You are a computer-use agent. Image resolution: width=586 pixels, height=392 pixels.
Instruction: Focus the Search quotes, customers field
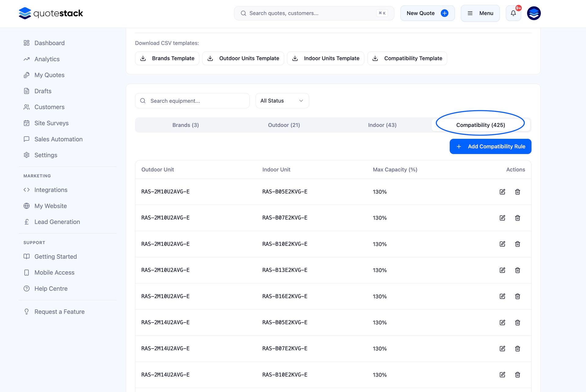[x=311, y=13]
